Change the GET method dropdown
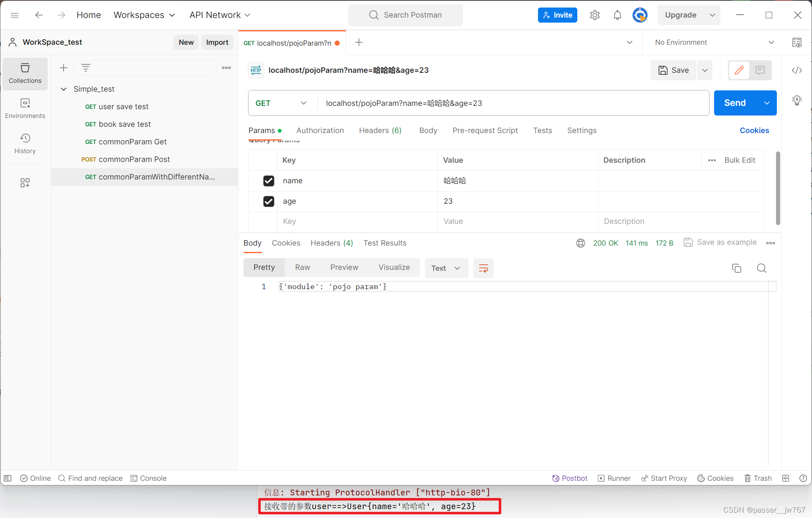Viewport: 812px width, 518px height. tap(282, 103)
